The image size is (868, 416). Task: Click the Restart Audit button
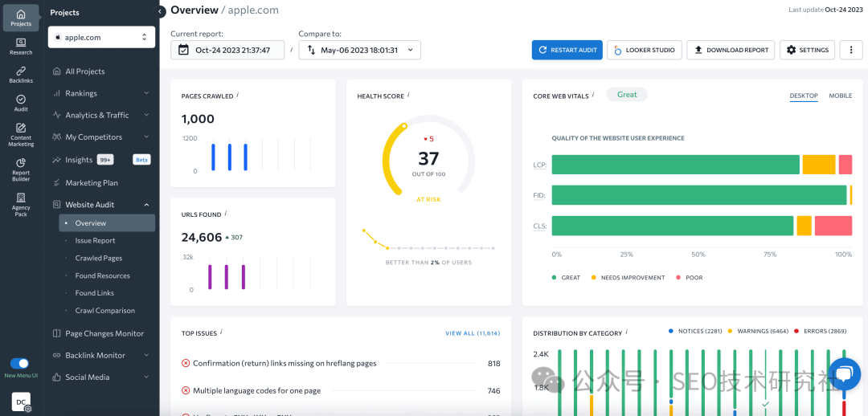point(567,50)
